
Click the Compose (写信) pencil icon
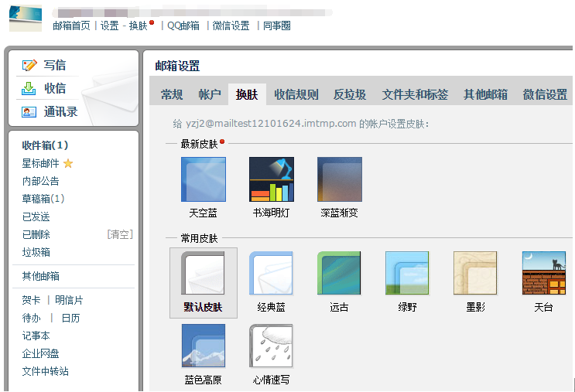[x=29, y=66]
